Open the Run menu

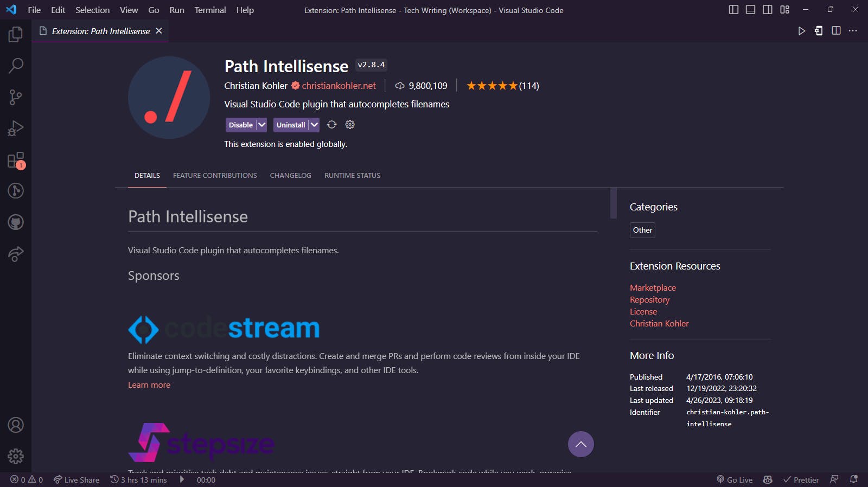coord(177,10)
